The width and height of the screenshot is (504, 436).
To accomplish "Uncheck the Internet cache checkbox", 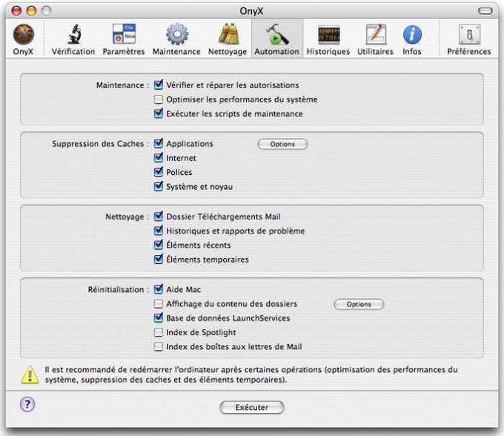I will (x=159, y=158).
